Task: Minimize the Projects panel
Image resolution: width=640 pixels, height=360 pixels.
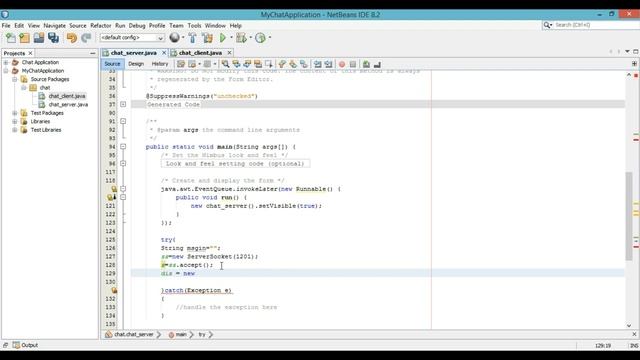Action: click(x=93, y=53)
